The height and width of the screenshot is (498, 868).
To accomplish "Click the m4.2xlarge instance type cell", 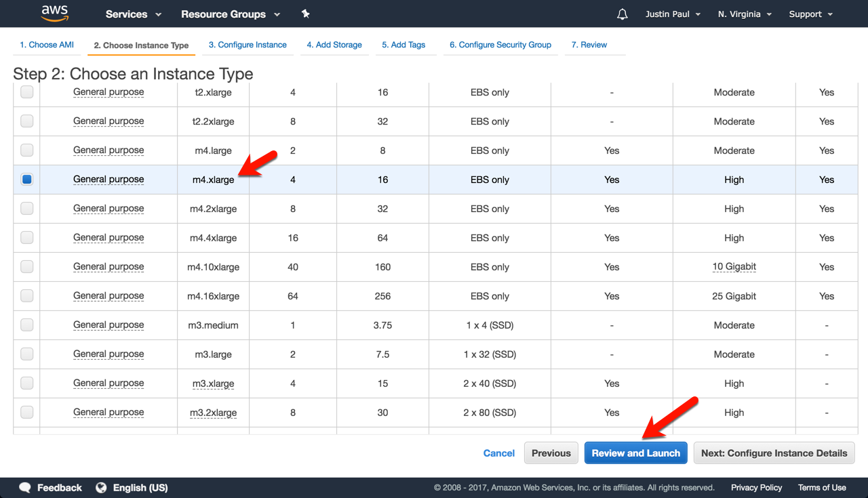I will (213, 209).
